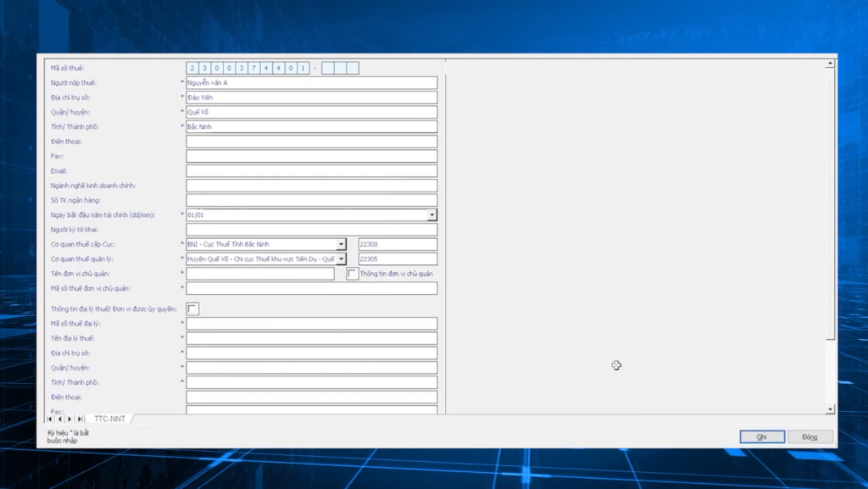Click Ký hiệu * là bắt buộc nhập note

click(68, 437)
